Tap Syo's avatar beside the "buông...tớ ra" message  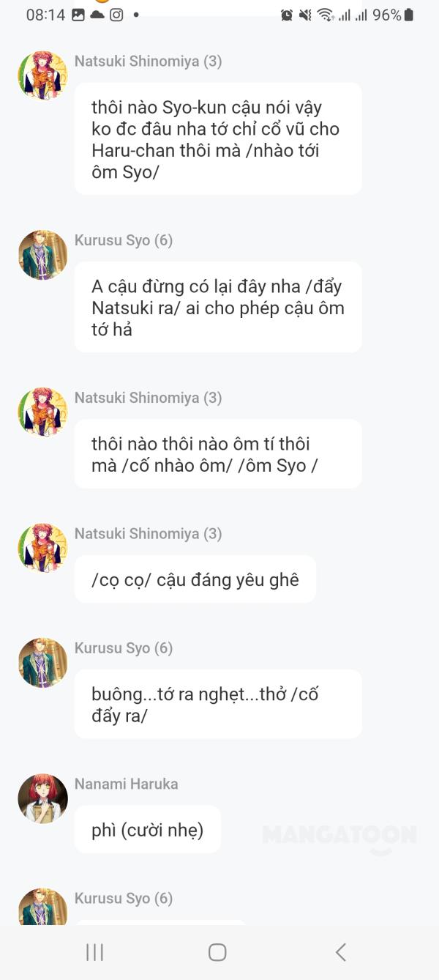coord(42,662)
